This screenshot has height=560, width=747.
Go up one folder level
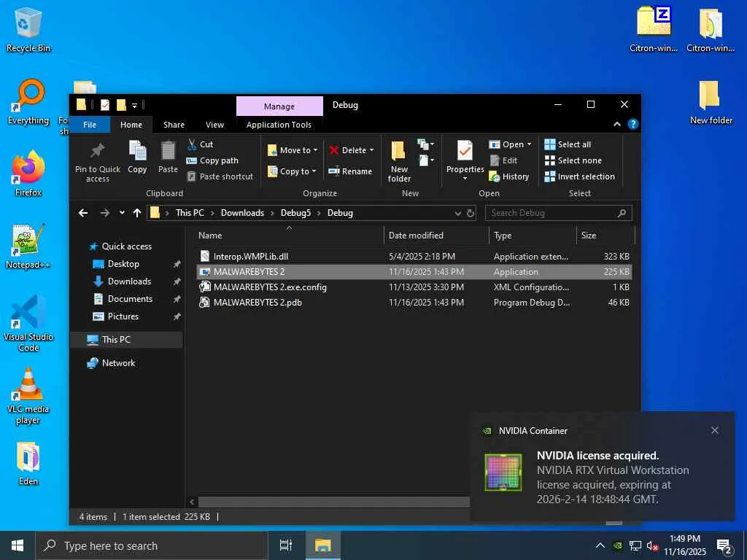point(137,213)
